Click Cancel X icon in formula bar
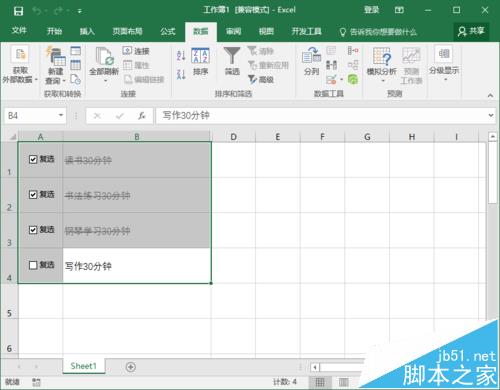500x390 pixels. [97, 116]
